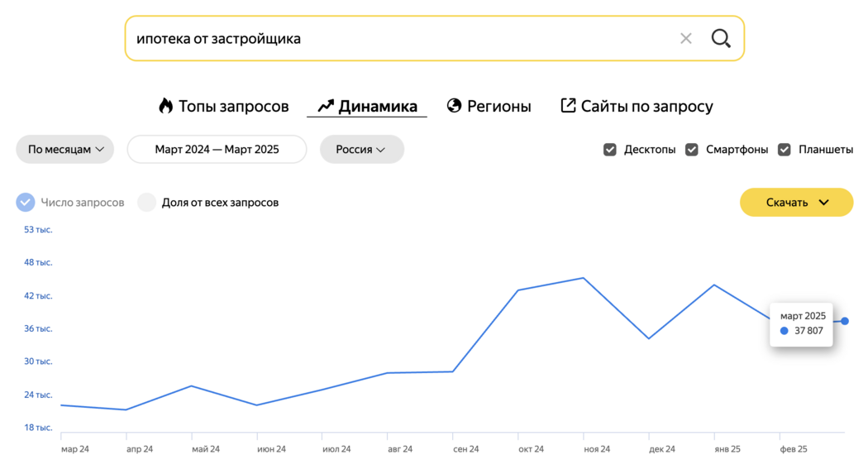Click the blue март 2025 data point
The height and width of the screenshot is (474, 868).
845,321
